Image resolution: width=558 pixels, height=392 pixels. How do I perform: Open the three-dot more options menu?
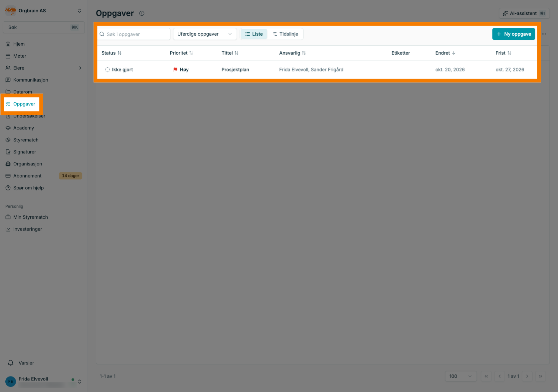point(544,34)
